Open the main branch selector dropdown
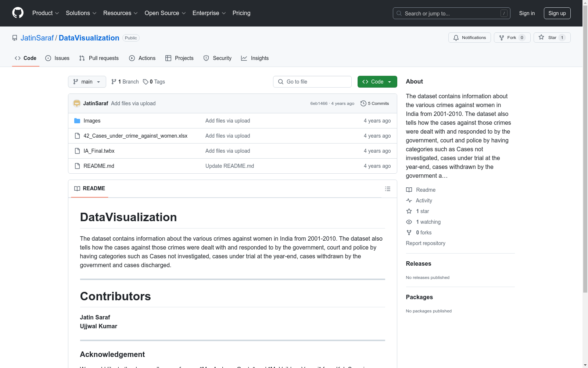This screenshot has height=368, width=588. 87,82
